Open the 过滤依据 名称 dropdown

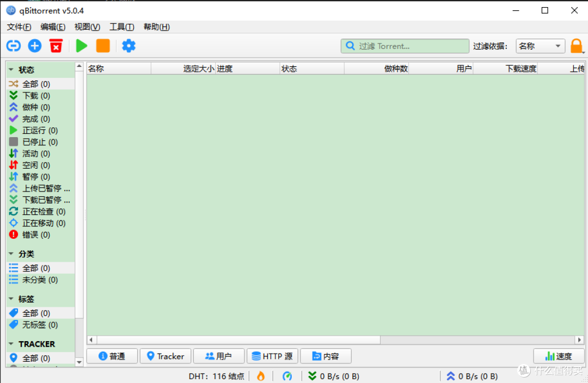point(541,46)
